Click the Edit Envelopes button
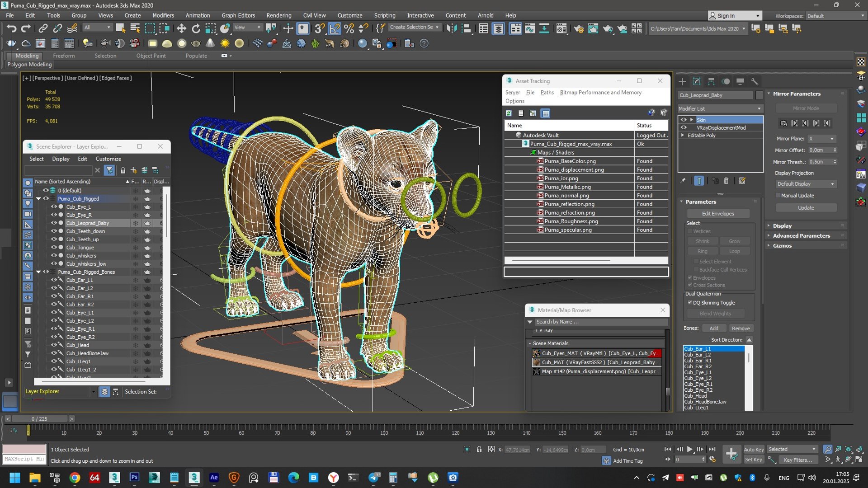The image size is (868, 488). (718, 213)
